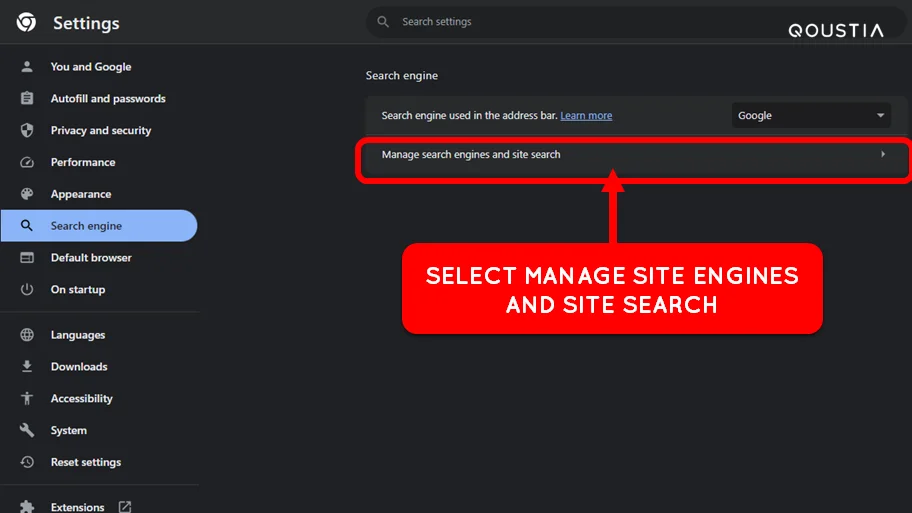Click the Downloads arrow icon
This screenshot has height=513, width=912.
tap(27, 366)
